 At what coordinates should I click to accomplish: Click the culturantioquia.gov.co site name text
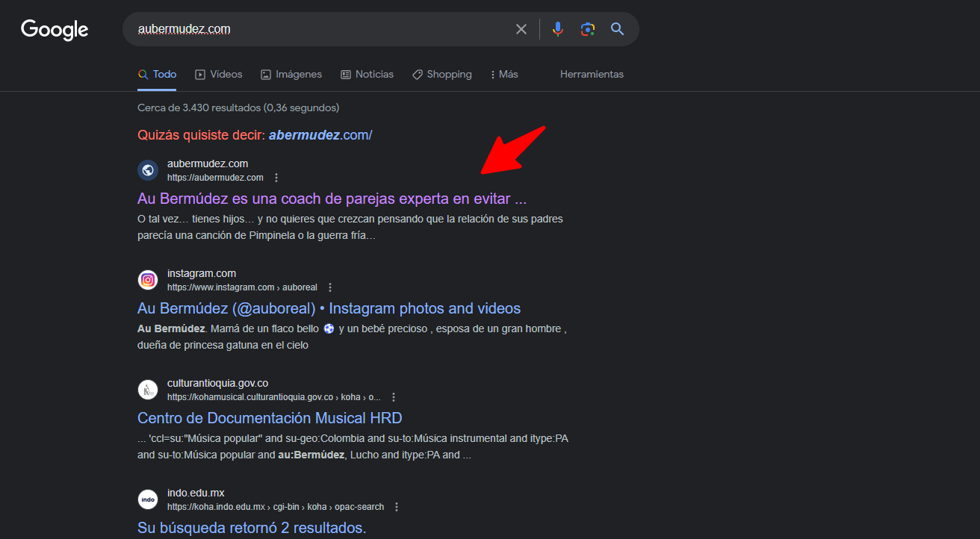tap(217, 383)
